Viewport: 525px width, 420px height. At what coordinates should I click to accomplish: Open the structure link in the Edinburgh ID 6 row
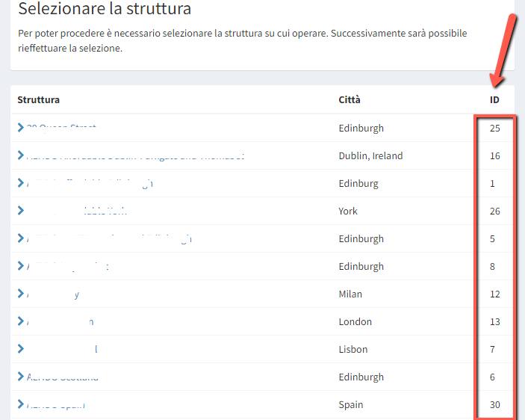pos(63,377)
